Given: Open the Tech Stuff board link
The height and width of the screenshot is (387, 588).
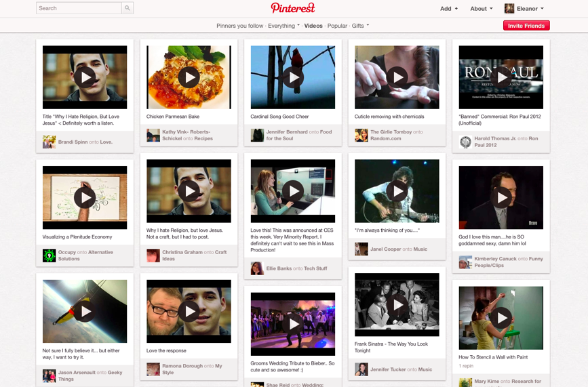Looking at the screenshot, I should click(x=315, y=268).
